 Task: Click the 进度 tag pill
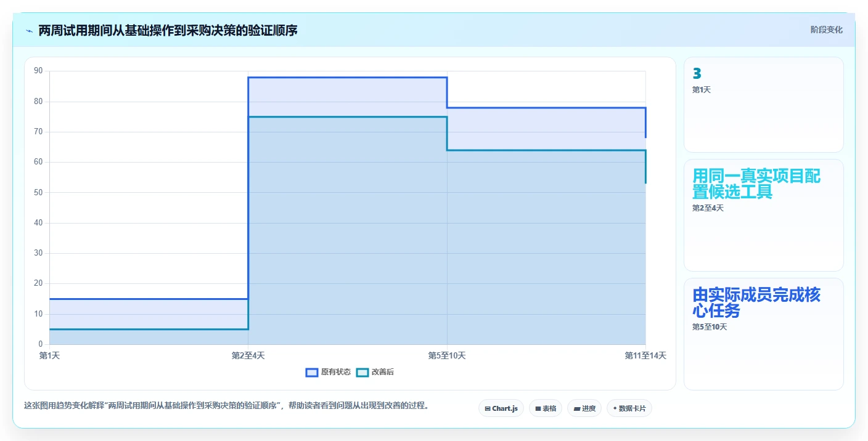tap(584, 408)
